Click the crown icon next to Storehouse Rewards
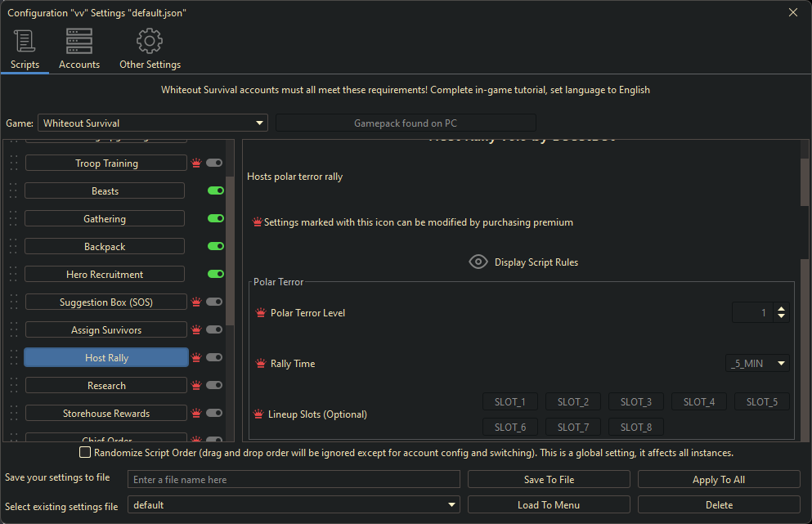Viewport: 812px width, 524px height. (x=196, y=413)
